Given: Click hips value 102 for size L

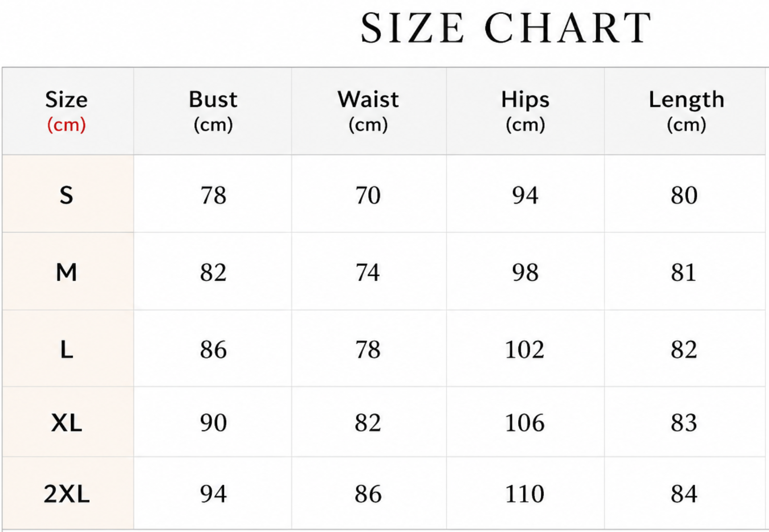Looking at the screenshot, I should pyautogui.click(x=525, y=349).
